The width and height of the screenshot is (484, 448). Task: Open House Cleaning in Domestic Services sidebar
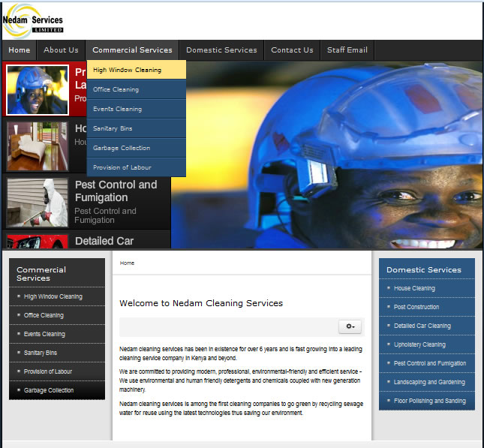(414, 288)
